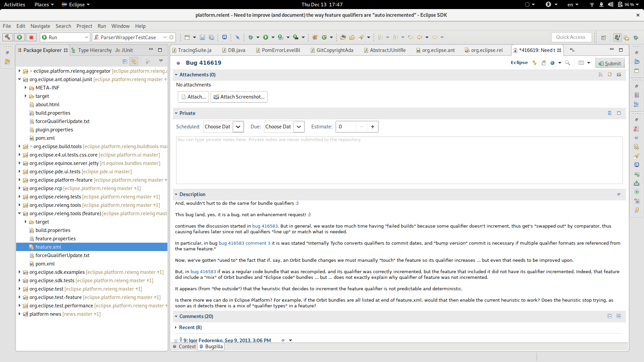Click the Debug bug icon in toolbar

tap(251, 37)
